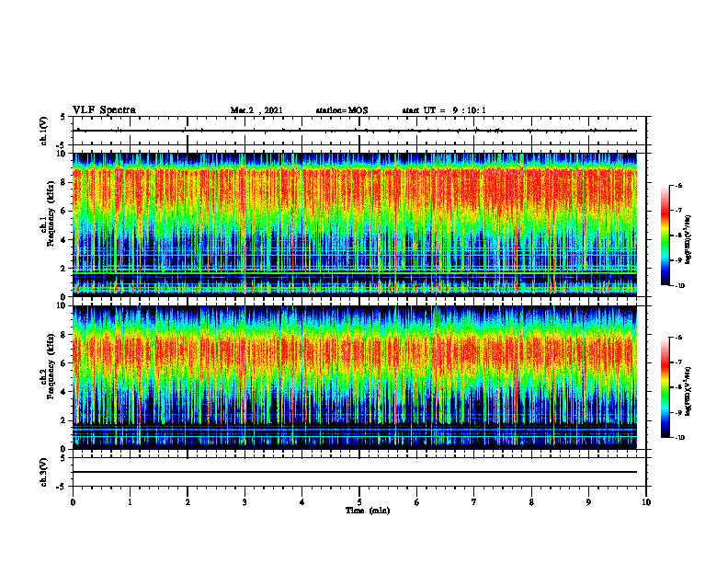Viewport: 728px width, 563px height.
Task: Click time axis tick label "4"
Action: (x=302, y=502)
